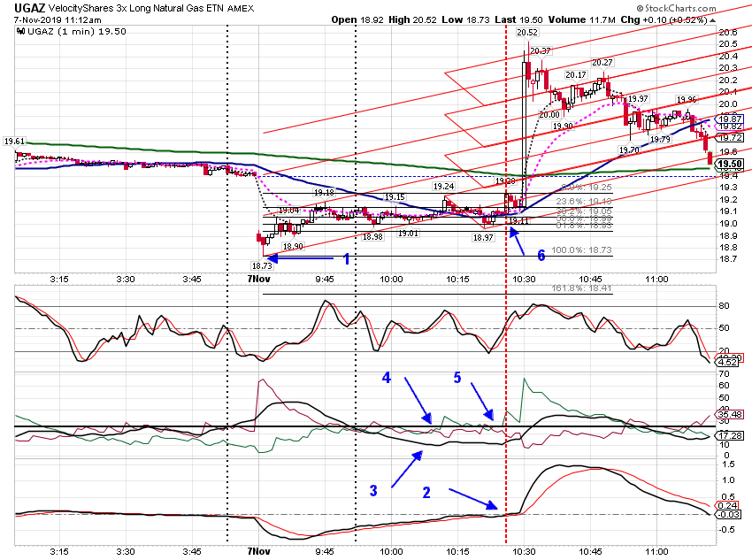The image size is (752, 560).
Task: Click the 19.87 moving average tag on the price axis
Action: point(729,119)
